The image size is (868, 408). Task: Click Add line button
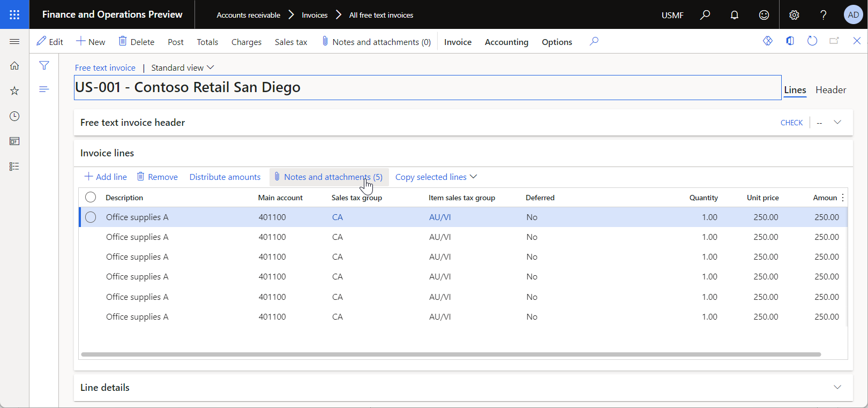pos(106,177)
